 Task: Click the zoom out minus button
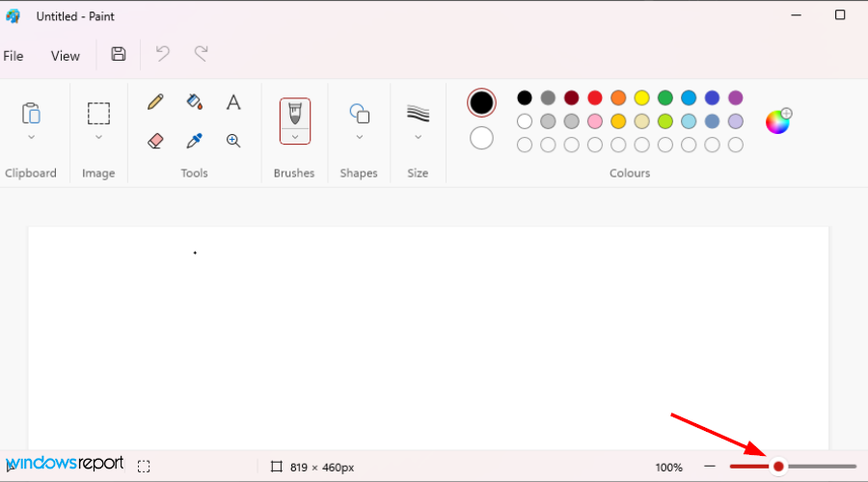pos(710,467)
